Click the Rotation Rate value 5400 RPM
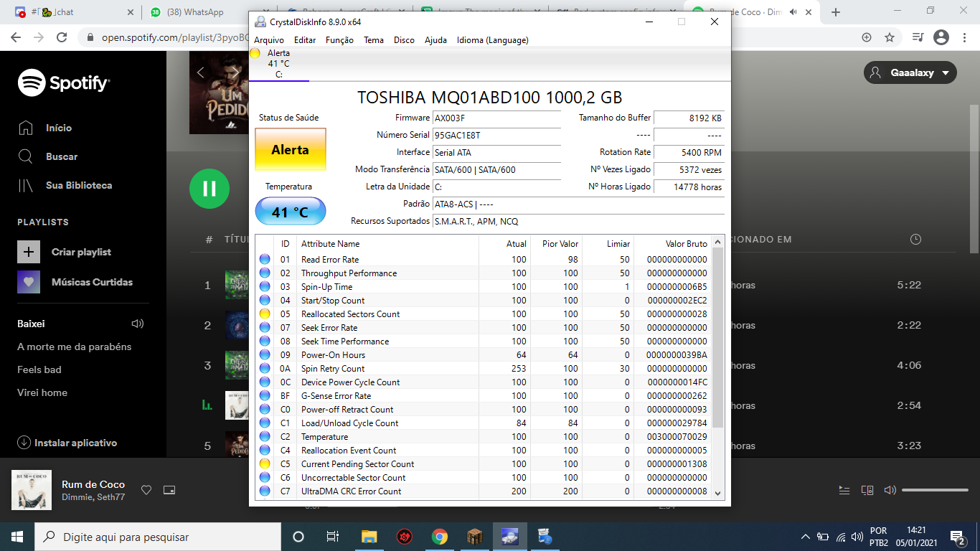 click(x=689, y=152)
